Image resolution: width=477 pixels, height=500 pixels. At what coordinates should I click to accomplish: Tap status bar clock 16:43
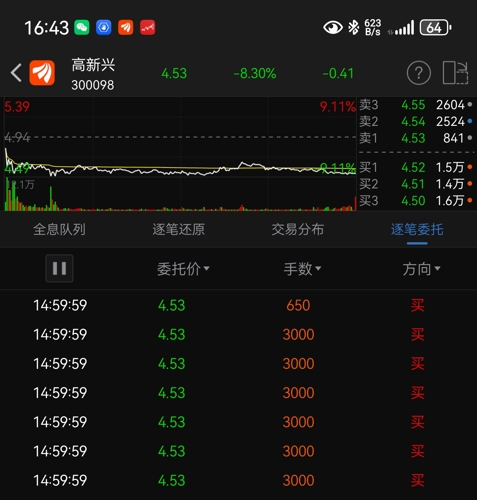point(47,28)
